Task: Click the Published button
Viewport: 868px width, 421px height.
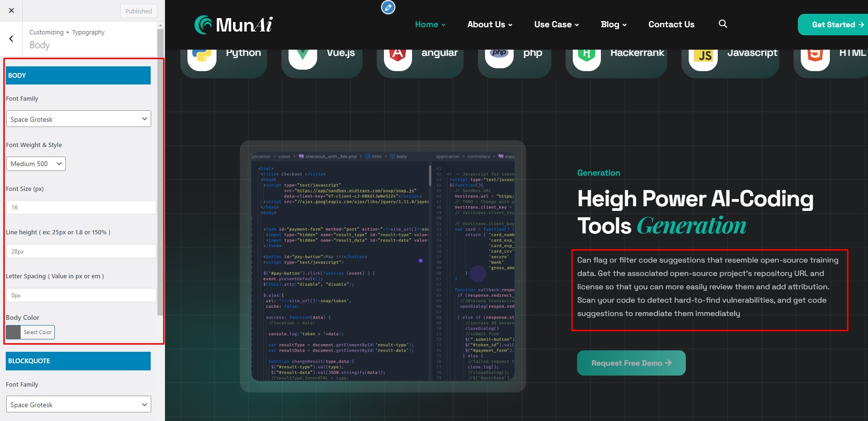Action: 138,11
